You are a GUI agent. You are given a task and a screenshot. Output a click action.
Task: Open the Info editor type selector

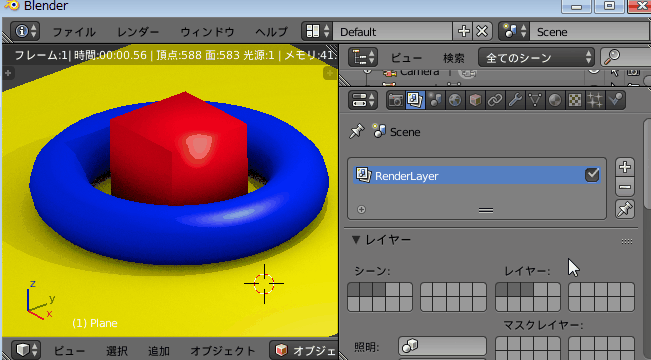click(x=25, y=31)
